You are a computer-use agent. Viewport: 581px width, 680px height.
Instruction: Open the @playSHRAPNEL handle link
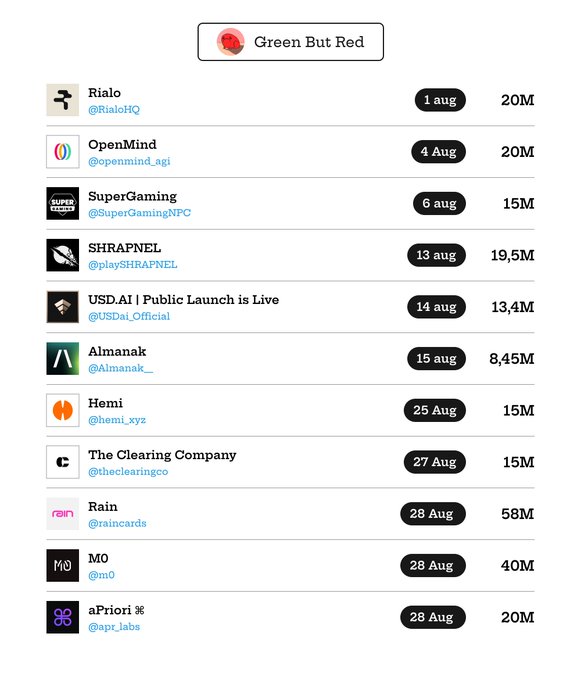click(133, 265)
